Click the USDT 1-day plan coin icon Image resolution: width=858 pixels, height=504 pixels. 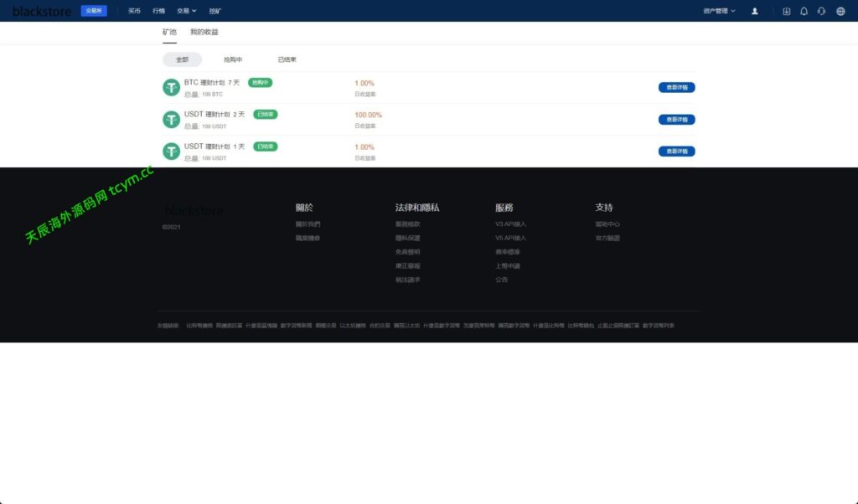(x=172, y=152)
